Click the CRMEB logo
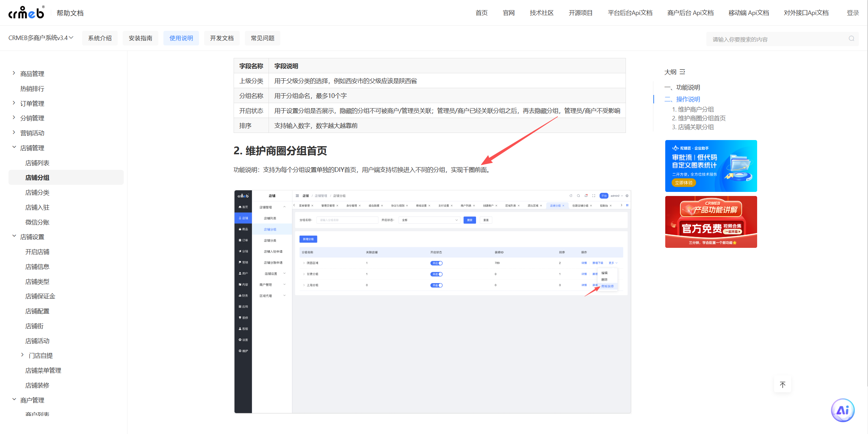The width and height of the screenshot is (868, 434). (x=26, y=13)
